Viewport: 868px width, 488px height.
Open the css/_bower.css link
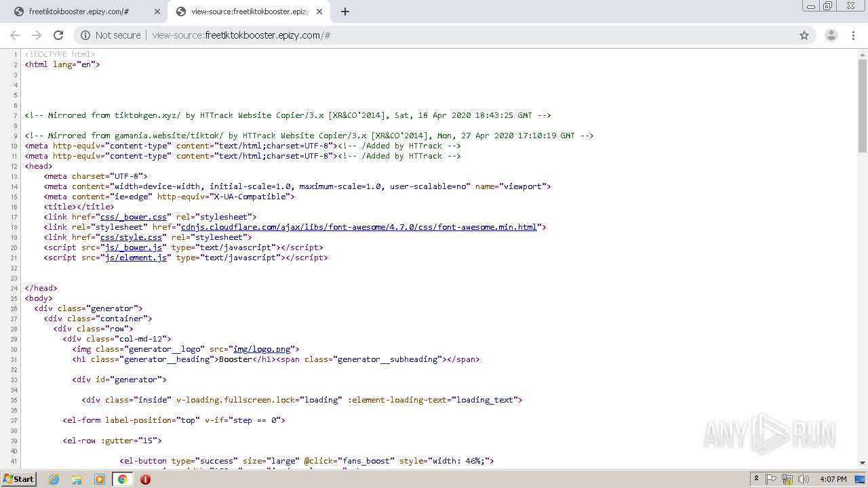click(134, 217)
